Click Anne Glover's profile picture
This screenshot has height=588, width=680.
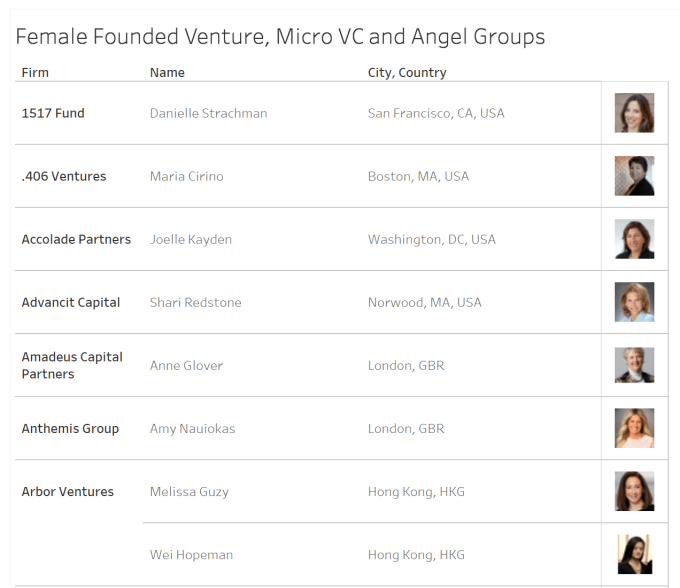(634, 365)
